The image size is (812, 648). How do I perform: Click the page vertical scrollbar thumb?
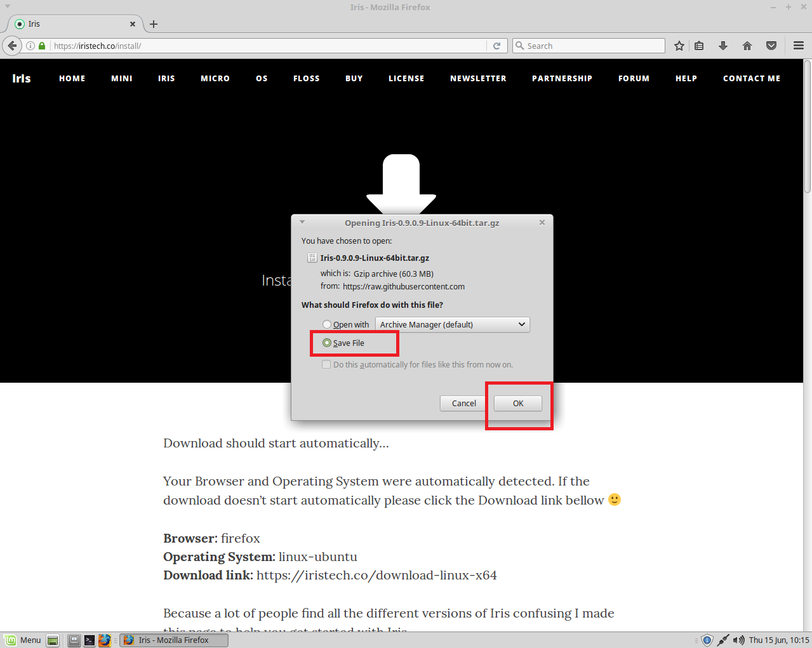808,126
